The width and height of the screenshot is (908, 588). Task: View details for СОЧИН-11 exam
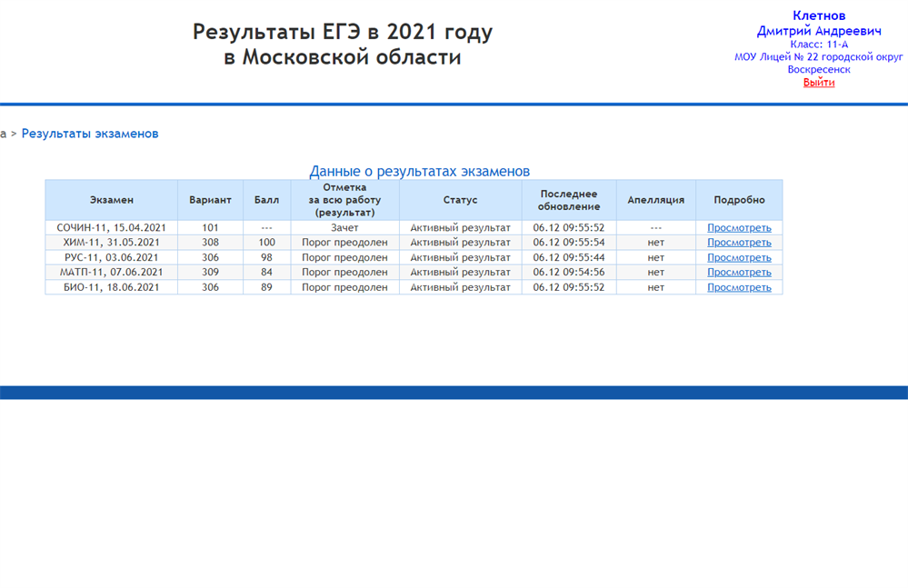click(739, 228)
